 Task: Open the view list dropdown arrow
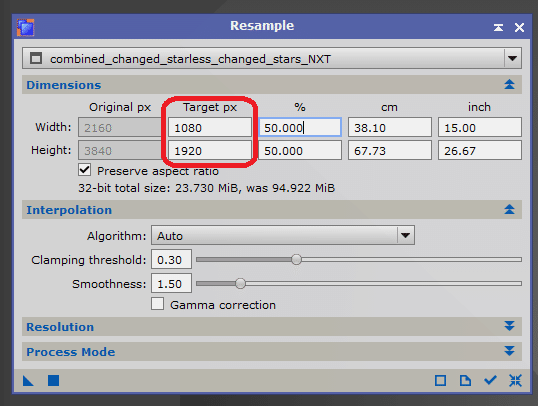coord(513,59)
